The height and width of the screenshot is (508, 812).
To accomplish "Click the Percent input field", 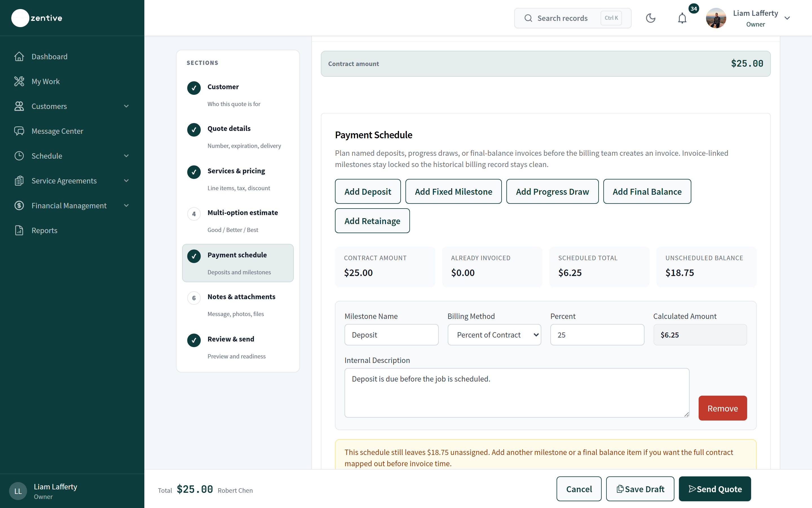I will 597,335.
